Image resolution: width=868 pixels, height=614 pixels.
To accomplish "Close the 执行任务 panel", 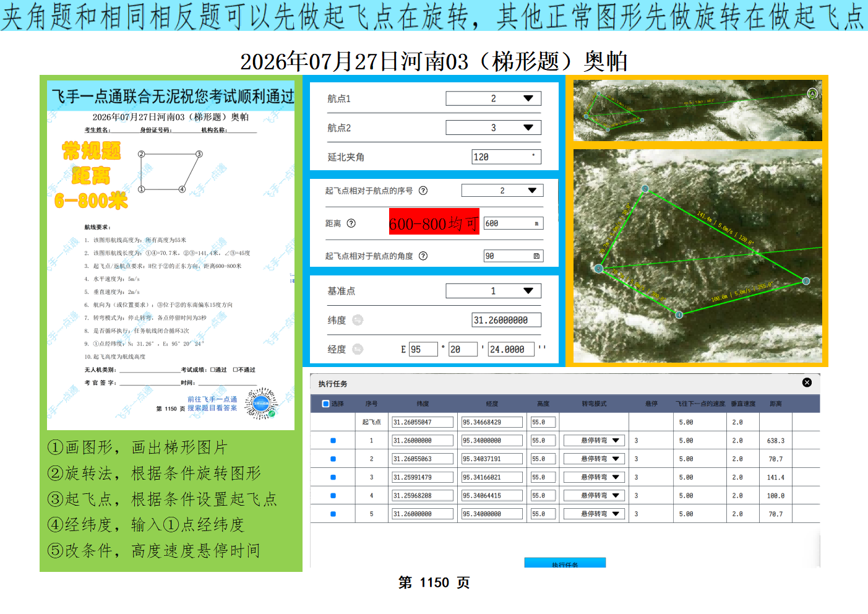I will (807, 383).
